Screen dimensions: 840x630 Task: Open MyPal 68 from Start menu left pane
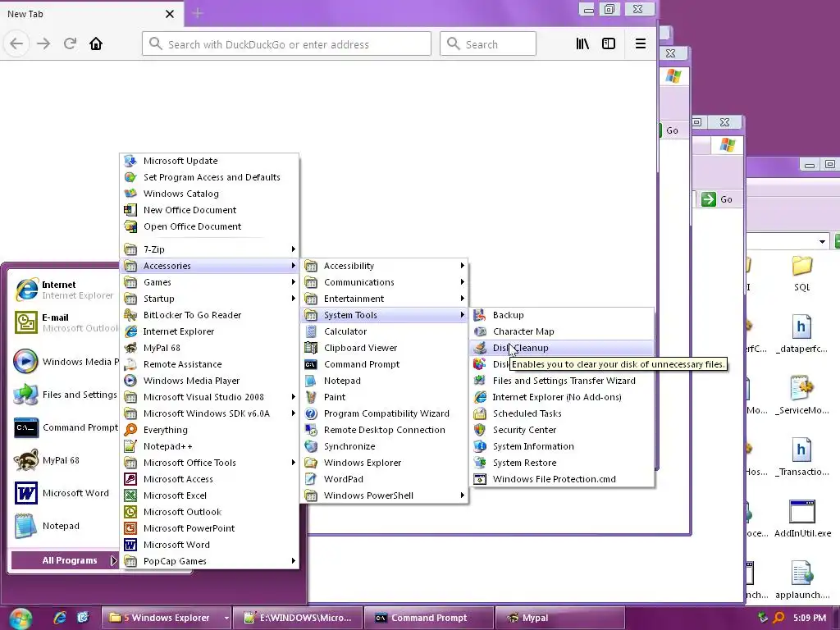click(x=64, y=460)
